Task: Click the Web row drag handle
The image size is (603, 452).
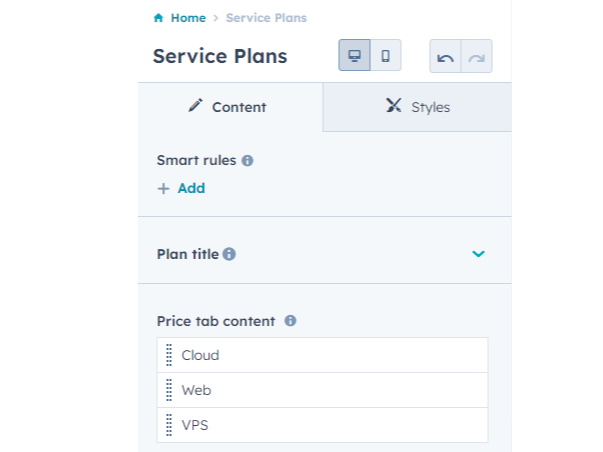Action: click(169, 390)
